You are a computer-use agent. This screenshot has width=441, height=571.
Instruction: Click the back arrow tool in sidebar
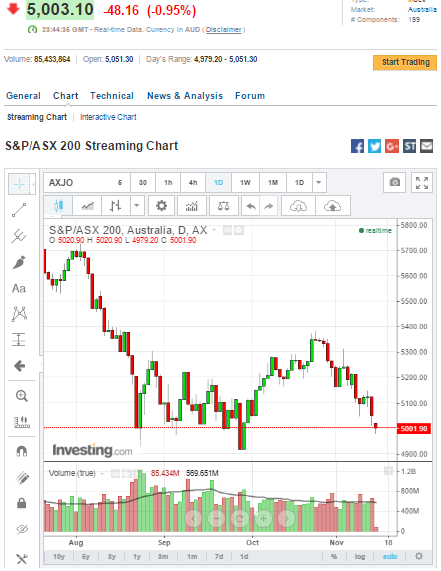pyautogui.click(x=19, y=366)
